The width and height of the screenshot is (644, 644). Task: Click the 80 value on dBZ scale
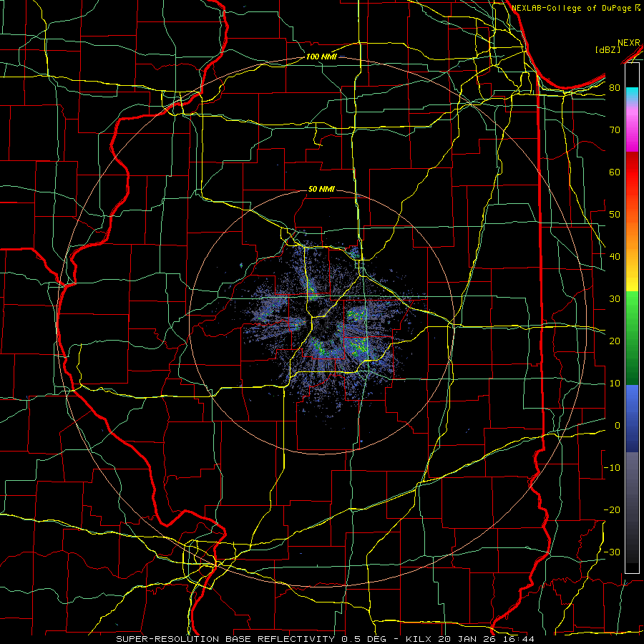(615, 88)
